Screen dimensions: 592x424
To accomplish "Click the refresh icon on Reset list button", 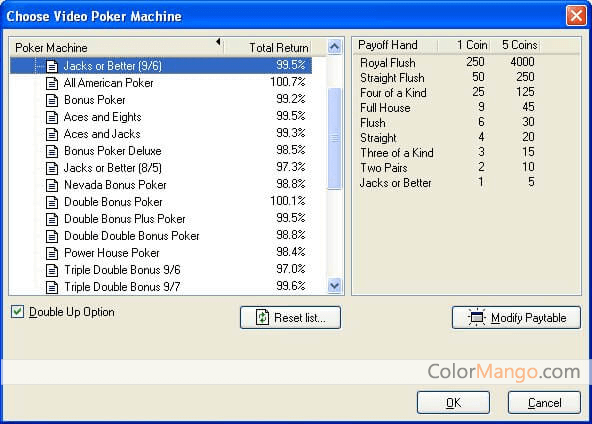I will pos(262,317).
